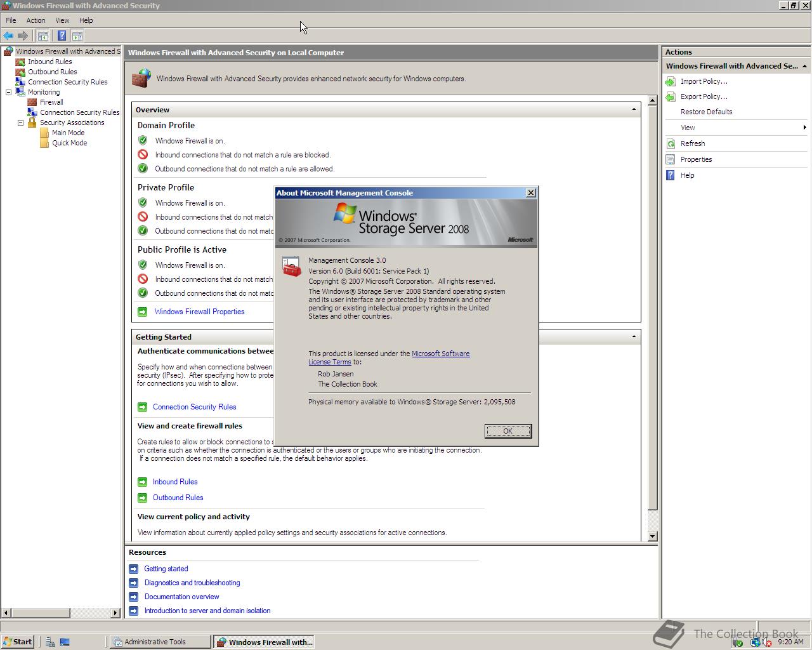
Task: Click Export Policy action icon
Action: (x=671, y=97)
